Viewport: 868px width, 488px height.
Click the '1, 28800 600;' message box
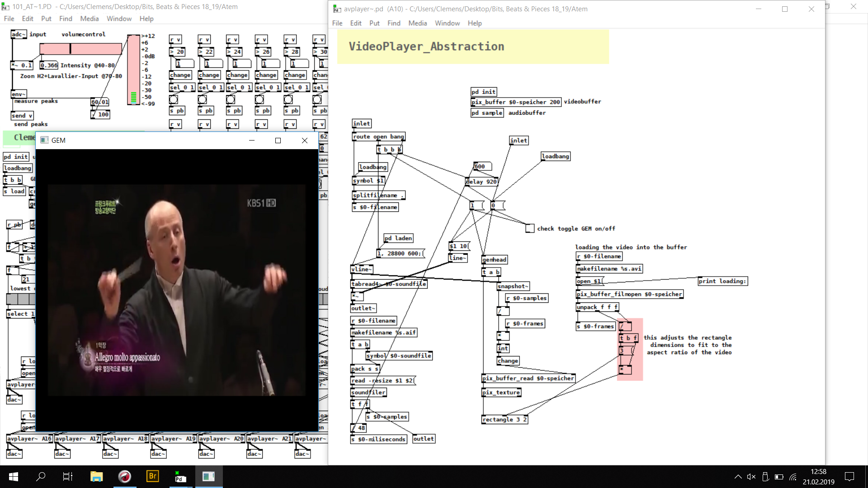click(x=401, y=253)
